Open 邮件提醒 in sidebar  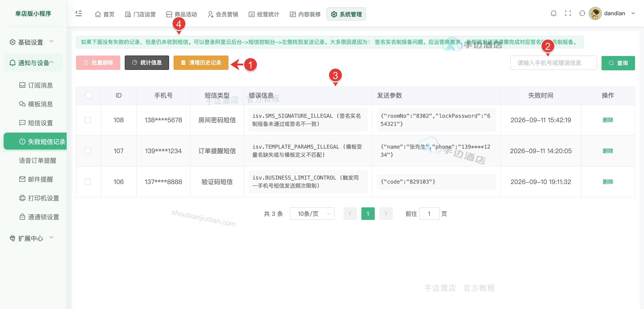[x=36, y=179]
